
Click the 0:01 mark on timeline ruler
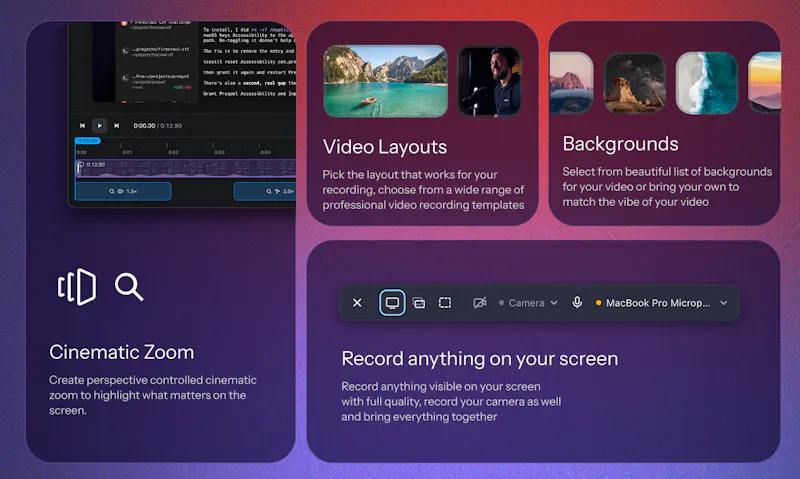127,152
